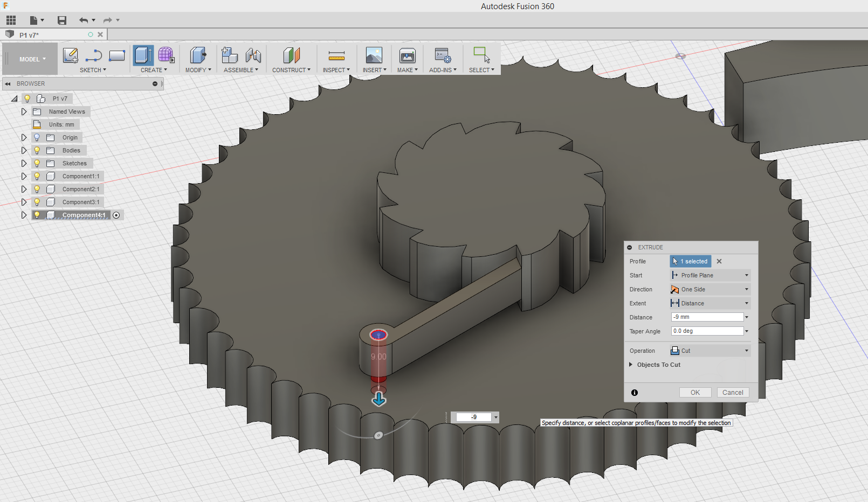The image size is (868, 502).
Task: Activate the Extrude tool icon
Action: click(143, 55)
